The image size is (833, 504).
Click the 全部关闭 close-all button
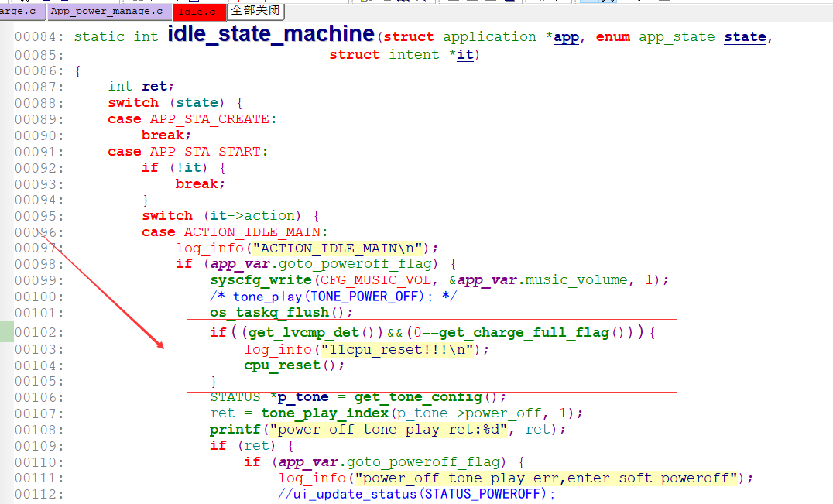point(255,11)
